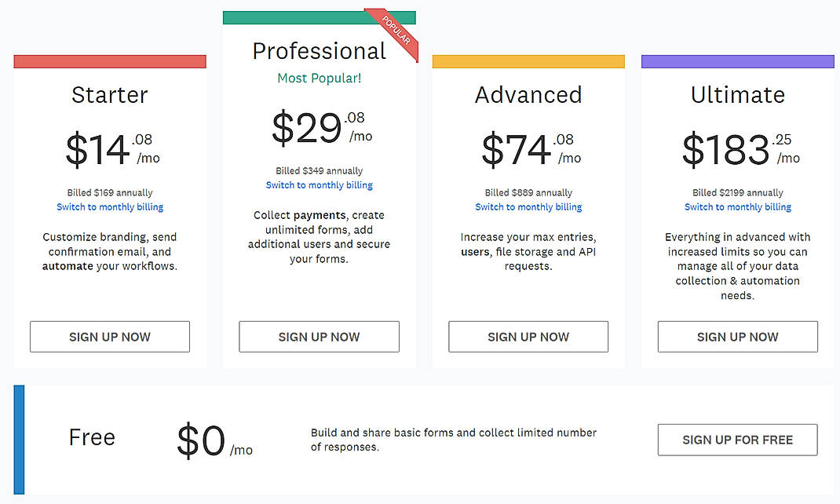The width and height of the screenshot is (840, 504).
Task: Select the Ultimate plan heading
Action: [737, 95]
